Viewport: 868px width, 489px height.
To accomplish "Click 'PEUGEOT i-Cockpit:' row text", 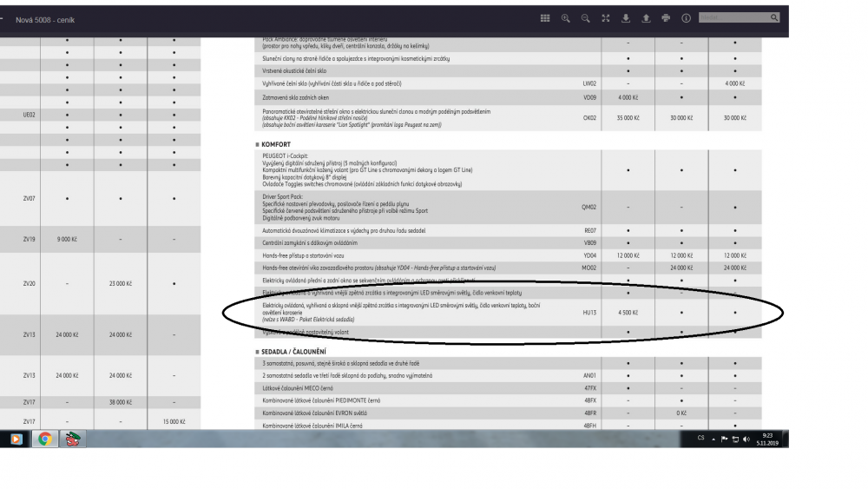I will click(285, 156).
